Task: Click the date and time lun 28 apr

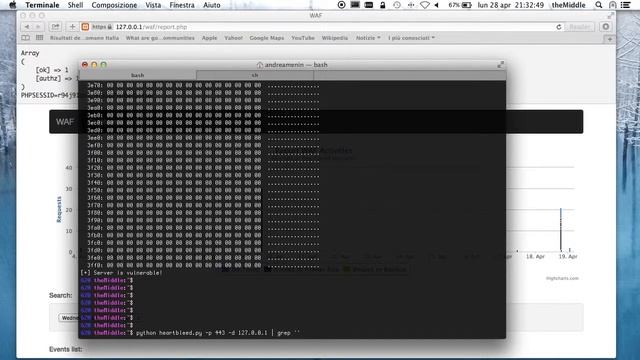Action: tap(511, 5)
